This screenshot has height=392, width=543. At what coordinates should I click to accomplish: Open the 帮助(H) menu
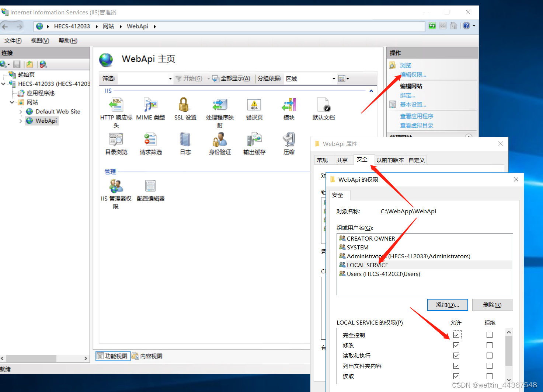[68, 41]
